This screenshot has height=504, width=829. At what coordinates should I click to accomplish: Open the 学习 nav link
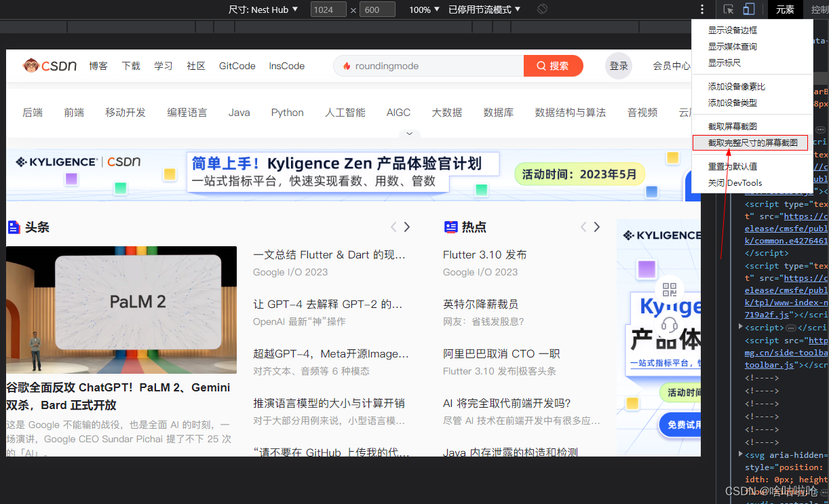(x=163, y=66)
